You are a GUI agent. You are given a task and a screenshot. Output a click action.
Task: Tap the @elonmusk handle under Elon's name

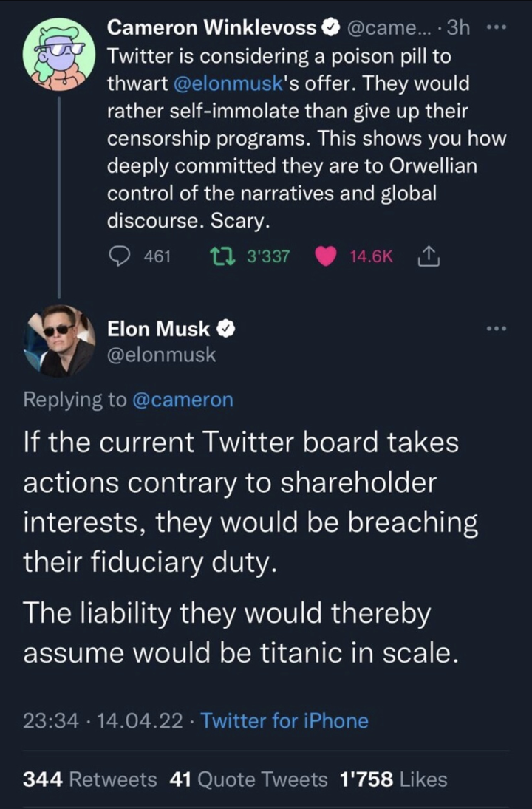162,355
